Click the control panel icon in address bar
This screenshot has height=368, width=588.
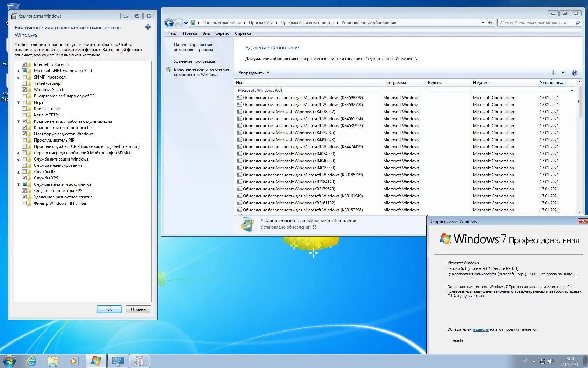coord(192,23)
